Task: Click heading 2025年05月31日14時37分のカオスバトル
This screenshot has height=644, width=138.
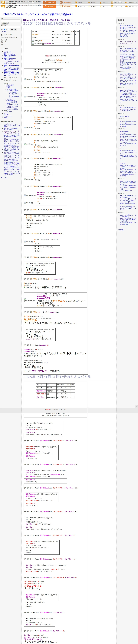Action: 57,377
